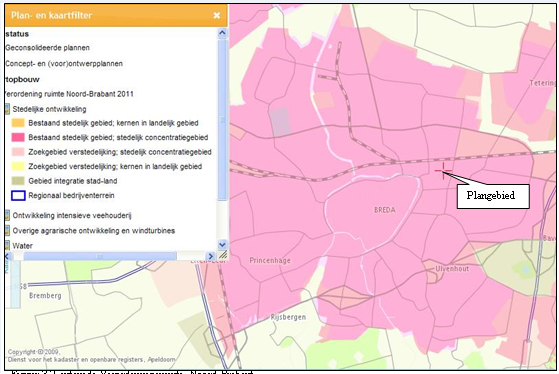Click yellow swatch Zoekgebied kernen in landelijk gebied

point(18,166)
